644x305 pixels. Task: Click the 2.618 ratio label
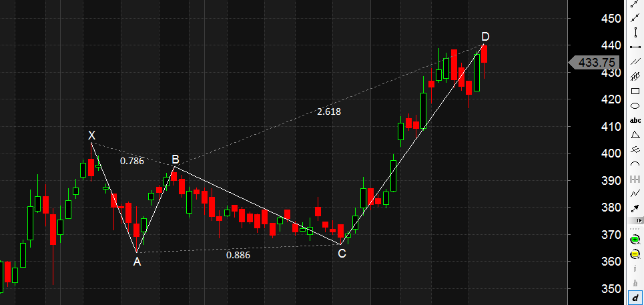pos(329,111)
